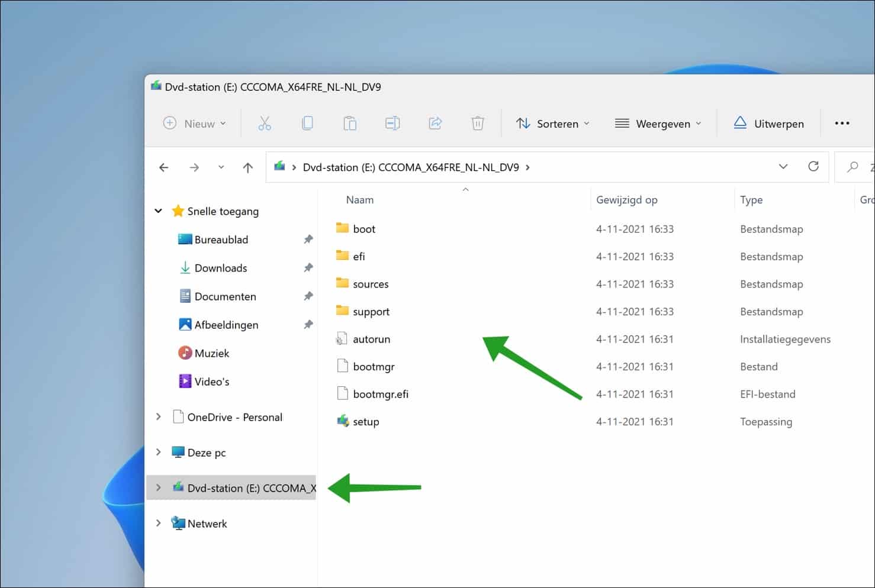Open the Nieuw menu
This screenshot has height=588, width=875.
point(194,124)
